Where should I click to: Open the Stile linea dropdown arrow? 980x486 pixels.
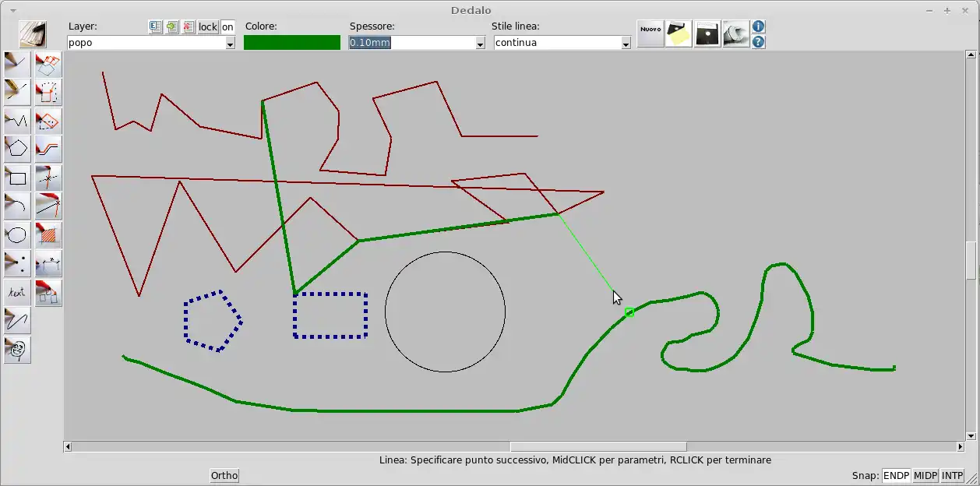click(626, 44)
